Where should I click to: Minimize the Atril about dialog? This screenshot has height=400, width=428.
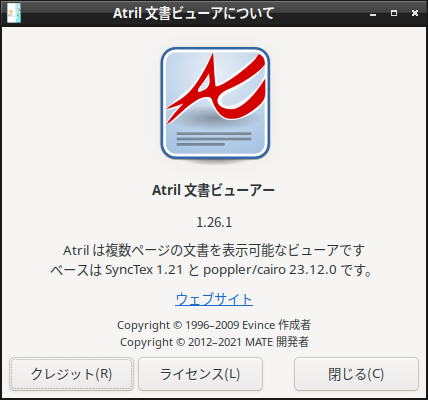(373, 14)
